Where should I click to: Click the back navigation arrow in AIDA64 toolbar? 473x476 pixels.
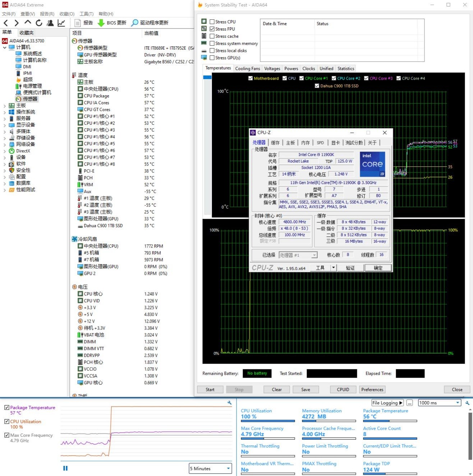pyautogui.click(x=6, y=23)
